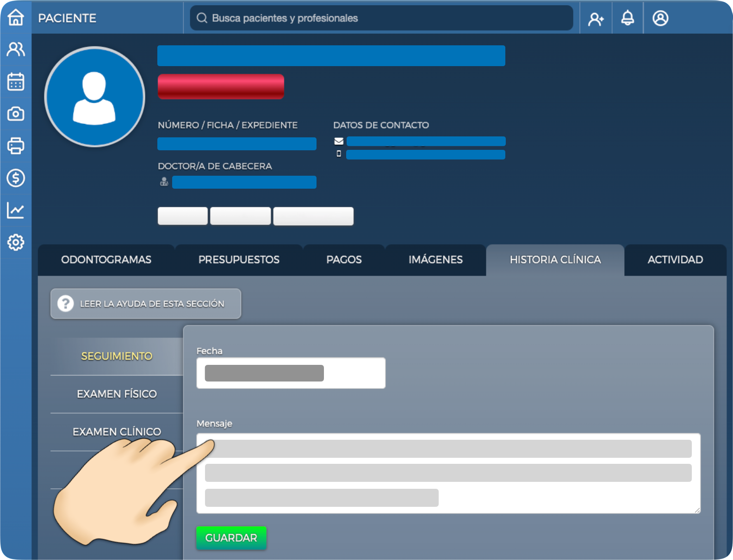The image size is (733, 560).
Task: Select the HISTORIA CLÍNICA tab
Action: (x=555, y=260)
